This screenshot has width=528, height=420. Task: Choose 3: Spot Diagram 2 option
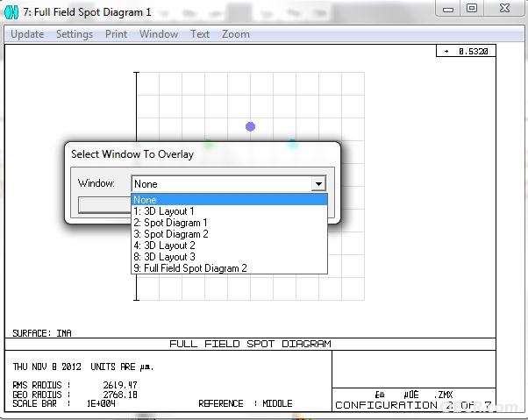click(229, 234)
